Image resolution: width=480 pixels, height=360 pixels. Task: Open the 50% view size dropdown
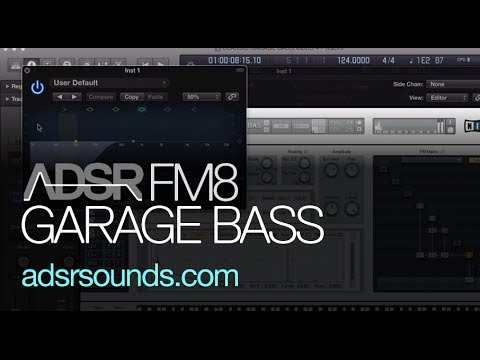tap(202, 97)
